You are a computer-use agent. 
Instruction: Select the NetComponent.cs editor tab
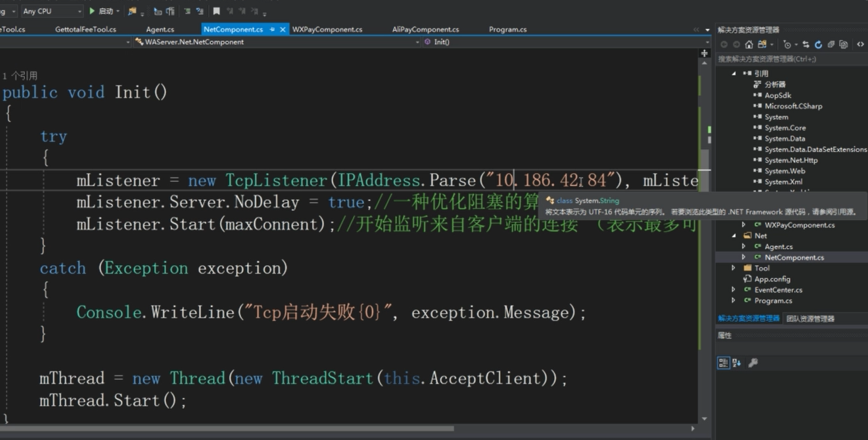click(x=233, y=29)
